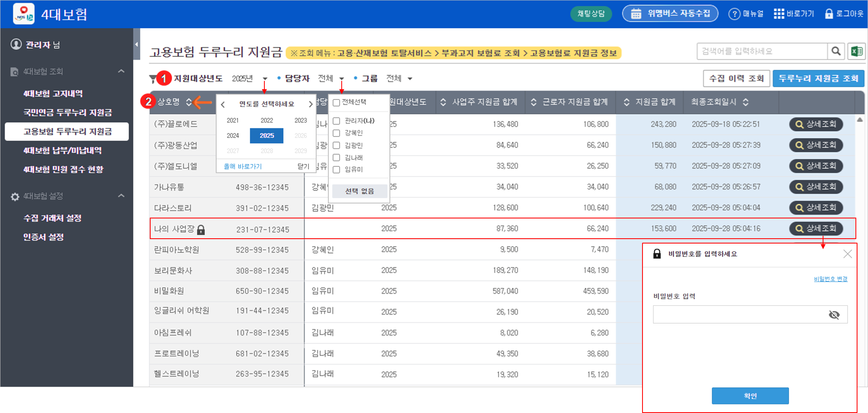Screen dimensions: 868x413
Task: Open 4대보험 민원 접수 현황 menu
Action: pos(63,169)
